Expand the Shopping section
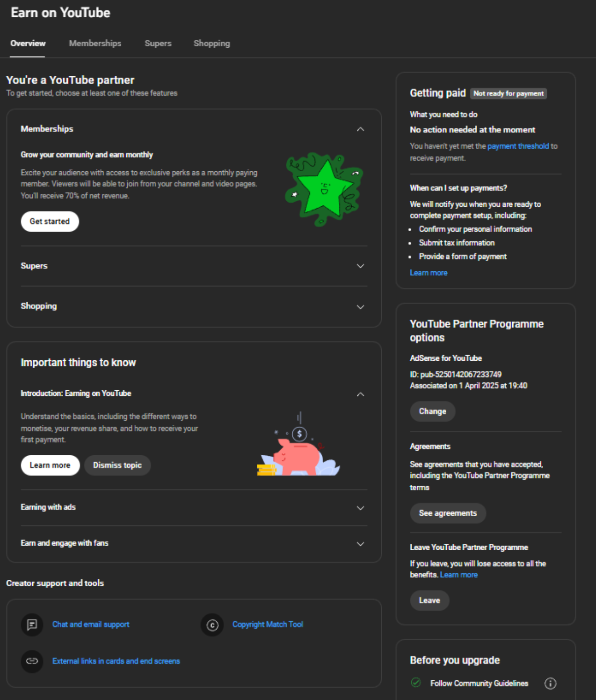Screen dimensions: 596x700 coord(360,307)
